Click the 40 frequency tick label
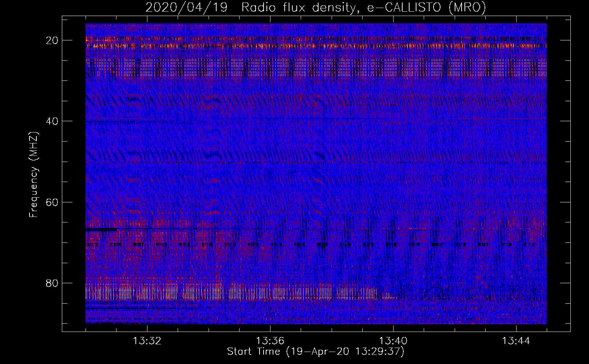Image resolution: width=589 pixels, height=364 pixels. tap(52, 121)
